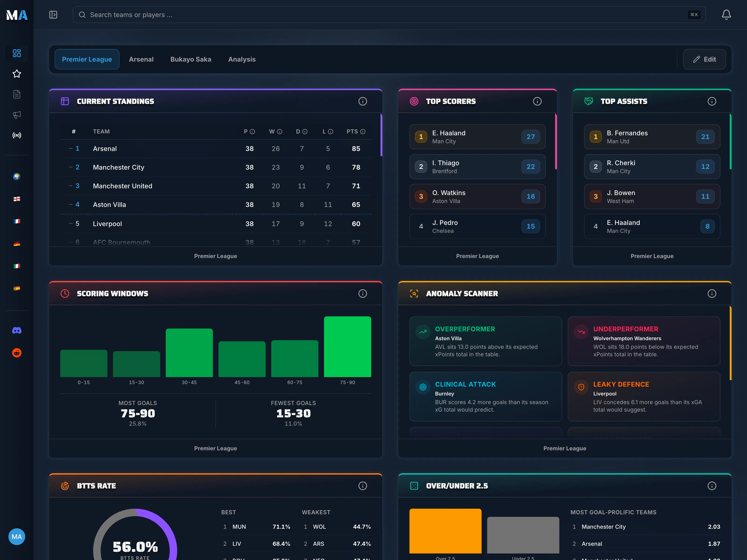Click the Edit button

[704, 59]
